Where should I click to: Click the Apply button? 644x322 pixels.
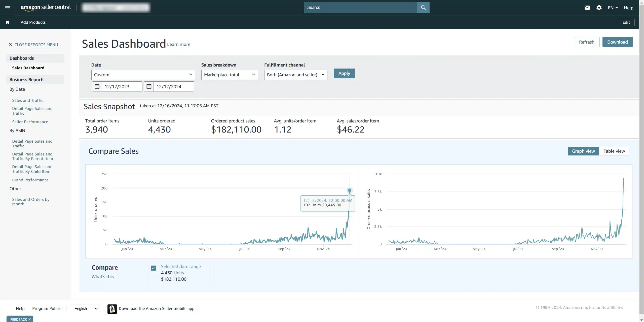click(x=344, y=73)
